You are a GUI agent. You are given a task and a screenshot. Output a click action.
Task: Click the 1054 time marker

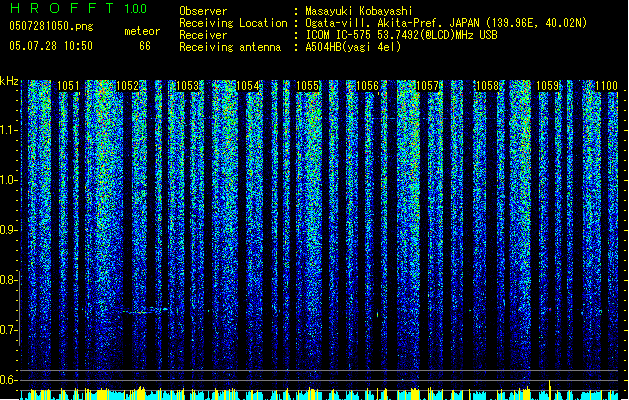pyautogui.click(x=248, y=85)
